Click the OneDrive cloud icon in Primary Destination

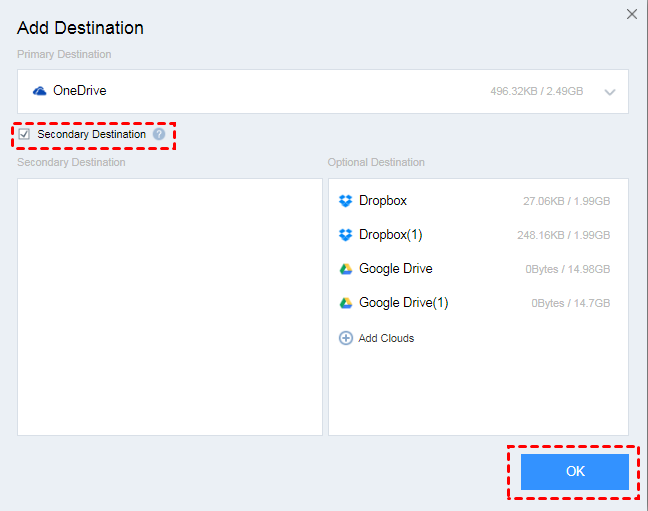pyautogui.click(x=40, y=91)
